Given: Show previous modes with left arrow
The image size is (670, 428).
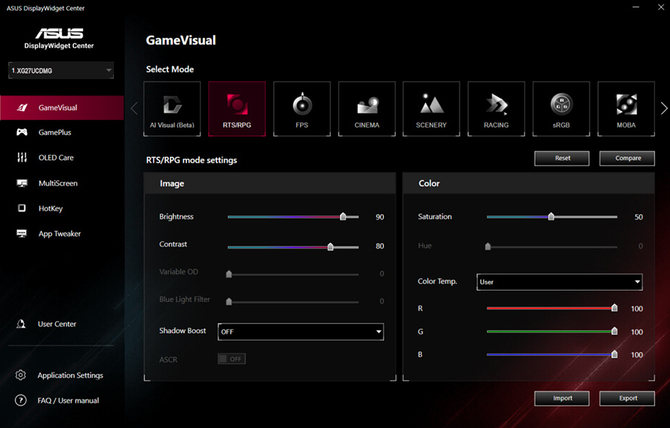Looking at the screenshot, I should [135, 108].
